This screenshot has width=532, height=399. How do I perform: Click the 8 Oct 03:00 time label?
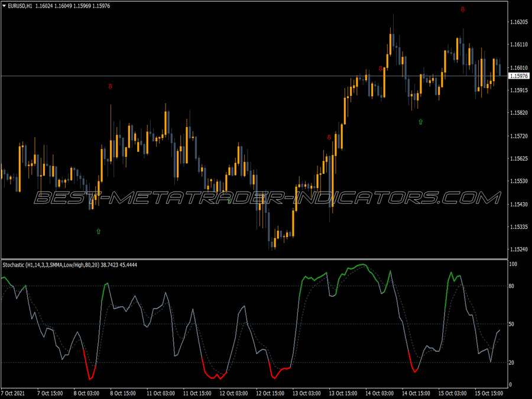click(86, 394)
